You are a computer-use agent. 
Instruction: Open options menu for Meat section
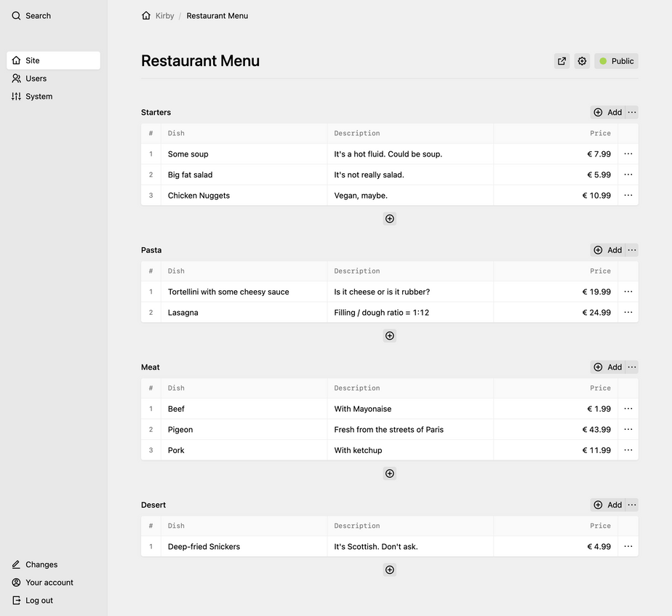tap(632, 367)
